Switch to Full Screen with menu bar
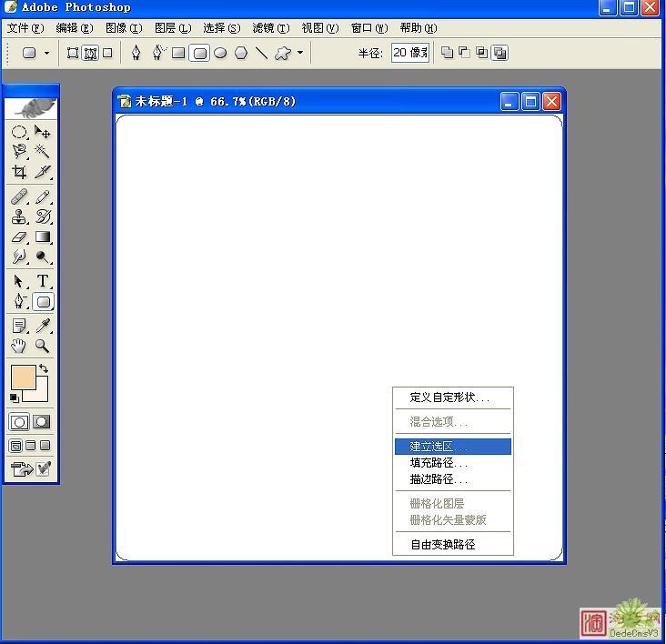This screenshot has height=644, width=666. 31,446
